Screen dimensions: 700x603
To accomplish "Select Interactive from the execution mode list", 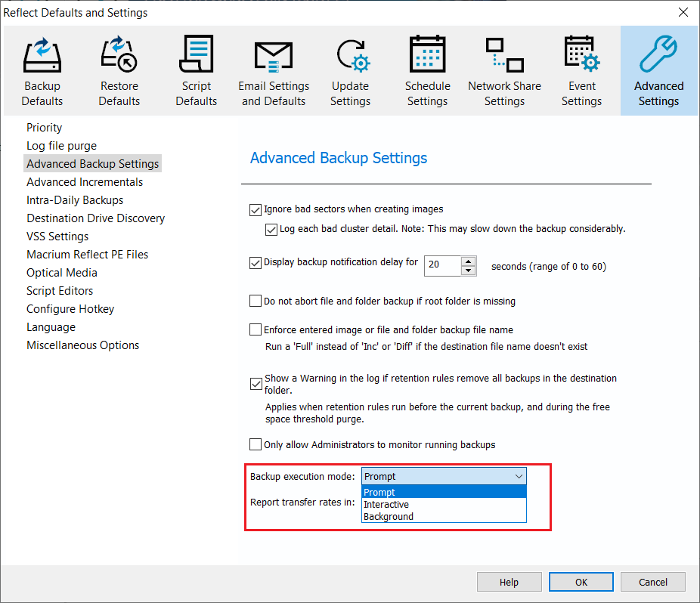I will (386, 504).
